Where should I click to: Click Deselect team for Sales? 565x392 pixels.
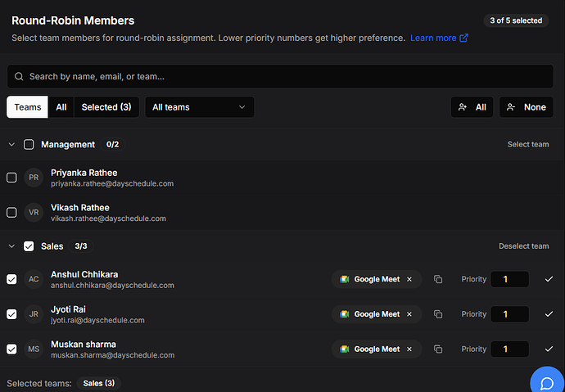(x=523, y=246)
